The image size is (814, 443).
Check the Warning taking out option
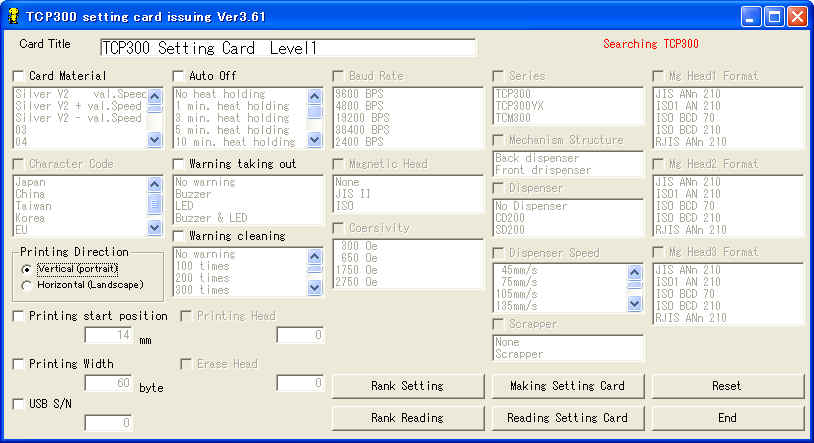pyautogui.click(x=179, y=164)
